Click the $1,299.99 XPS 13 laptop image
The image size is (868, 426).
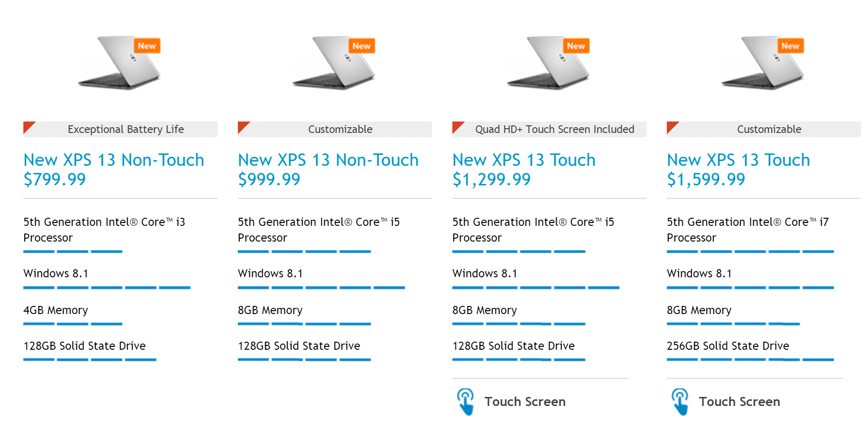coord(549,62)
